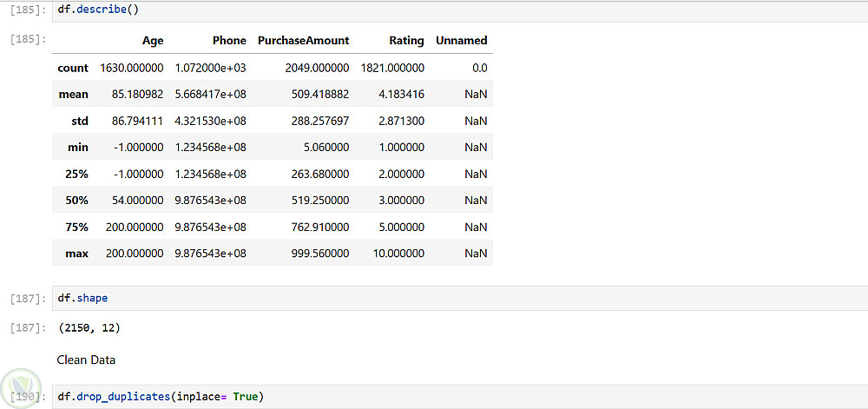Click the df.shape code cell
Image resolution: width=868 pixels, height=409 pixels.
[x=460, y=299]
